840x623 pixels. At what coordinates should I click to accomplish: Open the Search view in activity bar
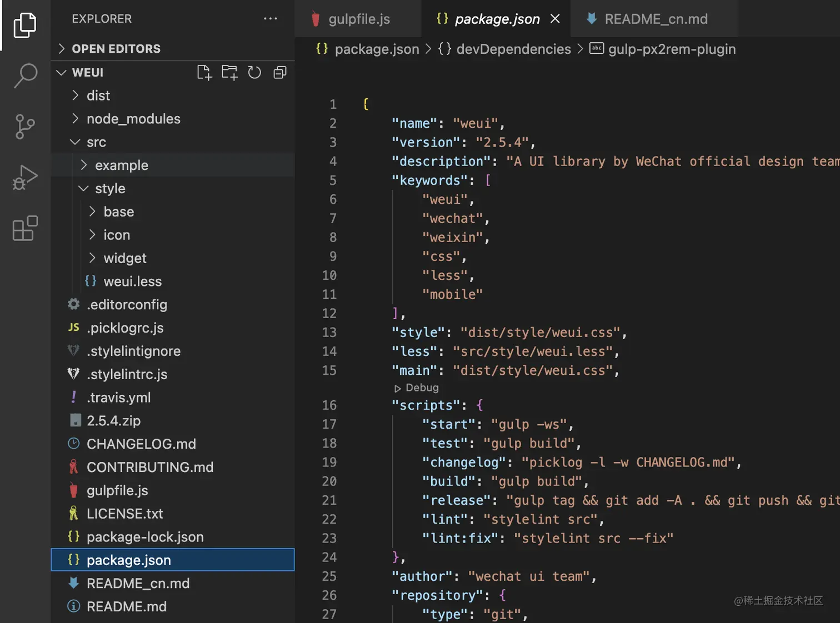point(25,76)
